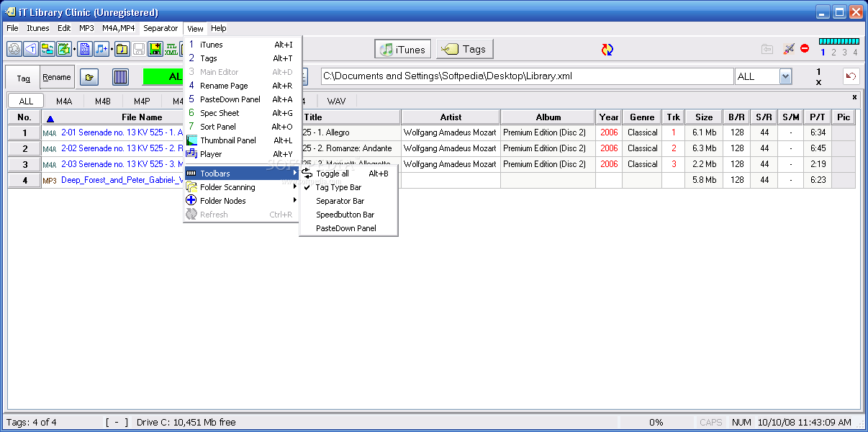
Task: Close the tag type bar with small x
Action: click(x=854, y=96)
